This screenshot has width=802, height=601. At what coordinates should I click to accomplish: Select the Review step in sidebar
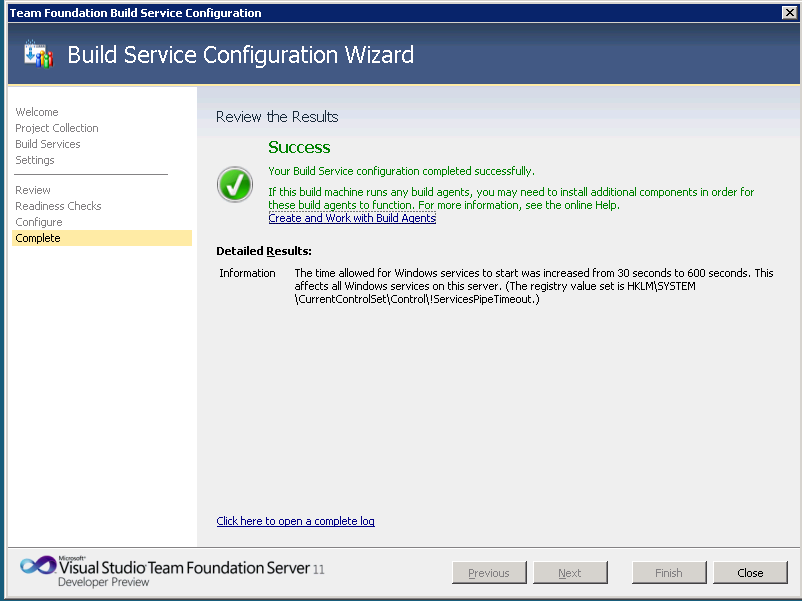pyautogui.click(x=33, y=190)
